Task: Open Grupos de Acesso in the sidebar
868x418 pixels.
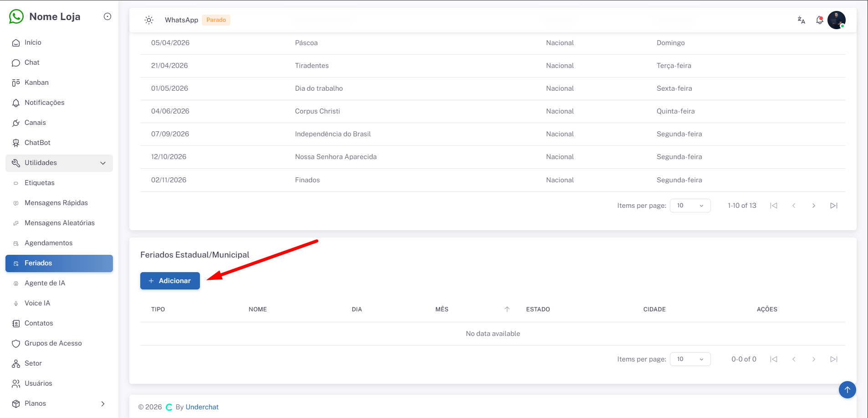Action: coord(59,343)
